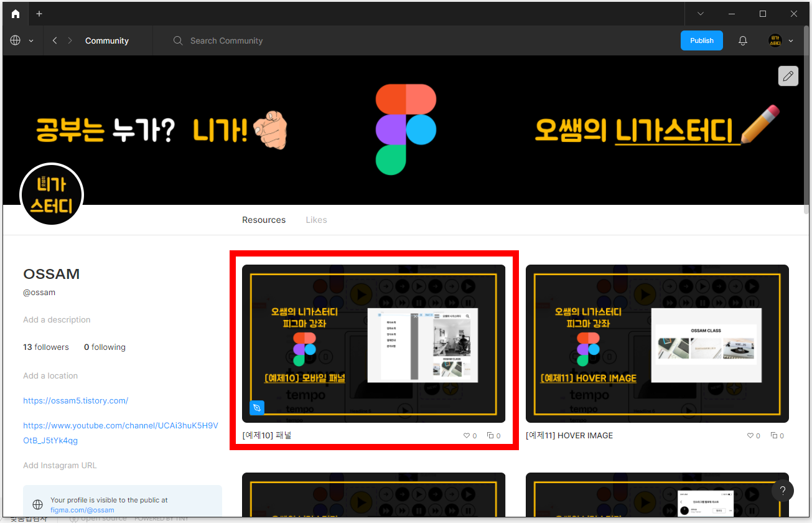
Task: Edit the profile banner with pencil icon
Action: (x=788, y=76)
